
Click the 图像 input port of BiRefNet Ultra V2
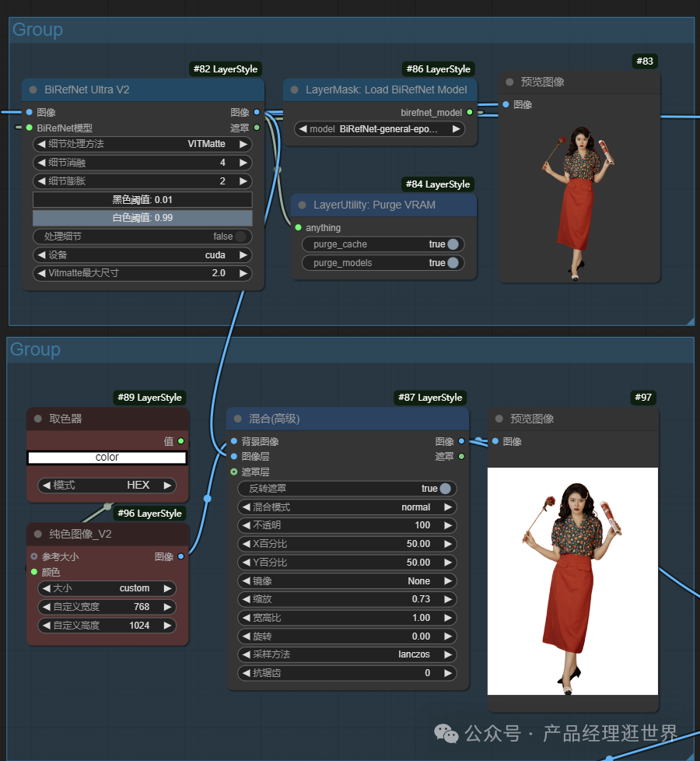[29, 112]
